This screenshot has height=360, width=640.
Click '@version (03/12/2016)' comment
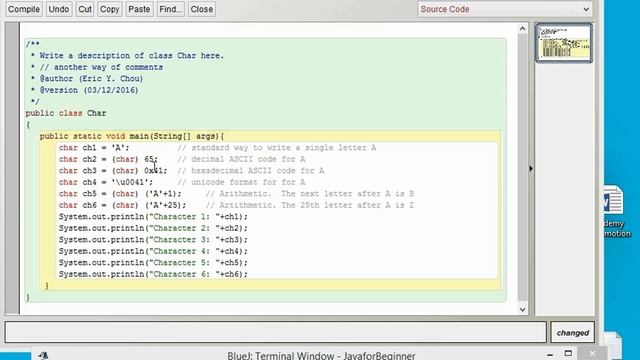tap(89, 90)
